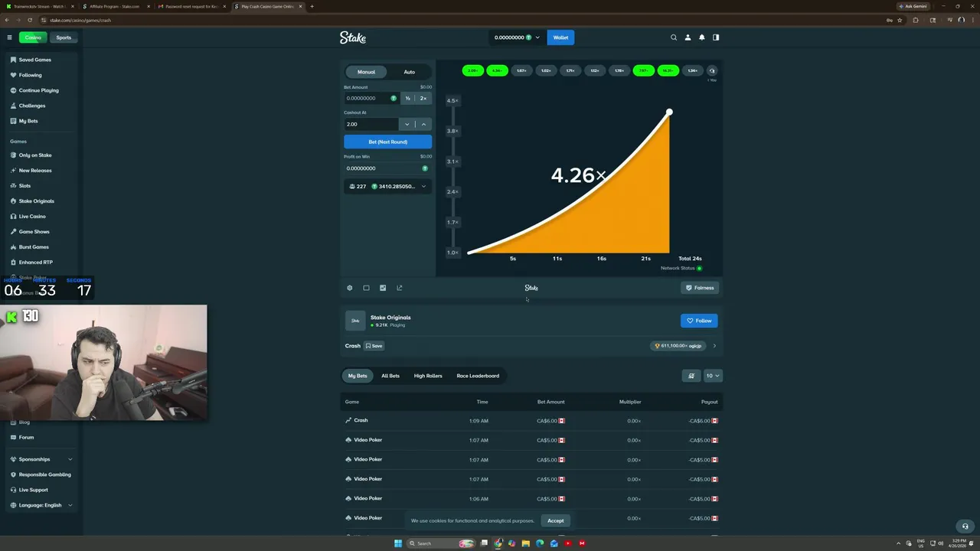
Task: Open Slots category
Action: tap(24, 186)
